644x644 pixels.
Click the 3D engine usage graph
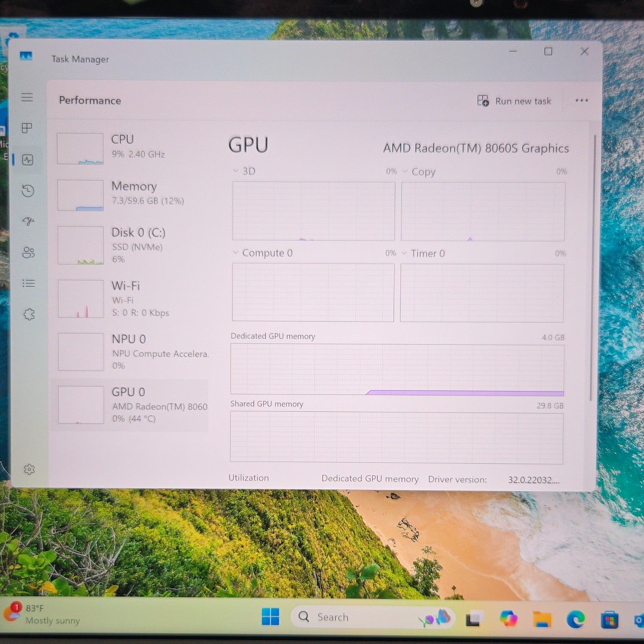pos(313,211)
